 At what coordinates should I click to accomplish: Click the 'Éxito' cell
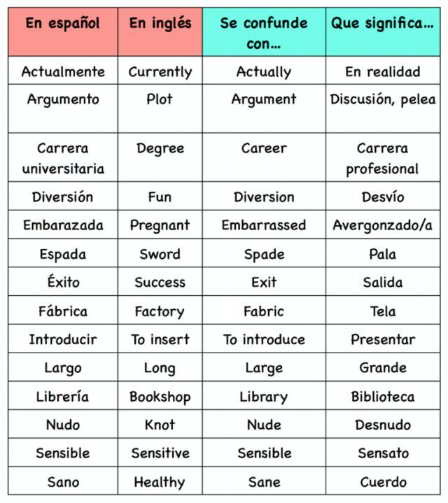(63, 283)
